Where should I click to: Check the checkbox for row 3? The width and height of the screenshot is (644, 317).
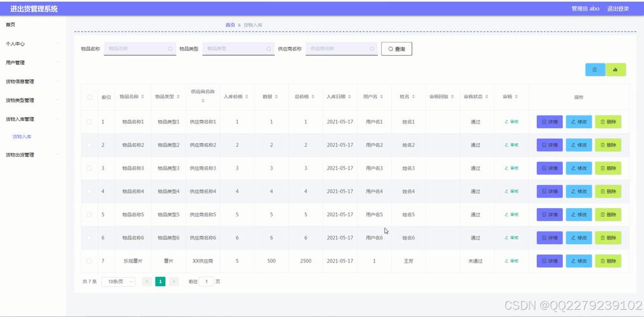tap(89, 168)
